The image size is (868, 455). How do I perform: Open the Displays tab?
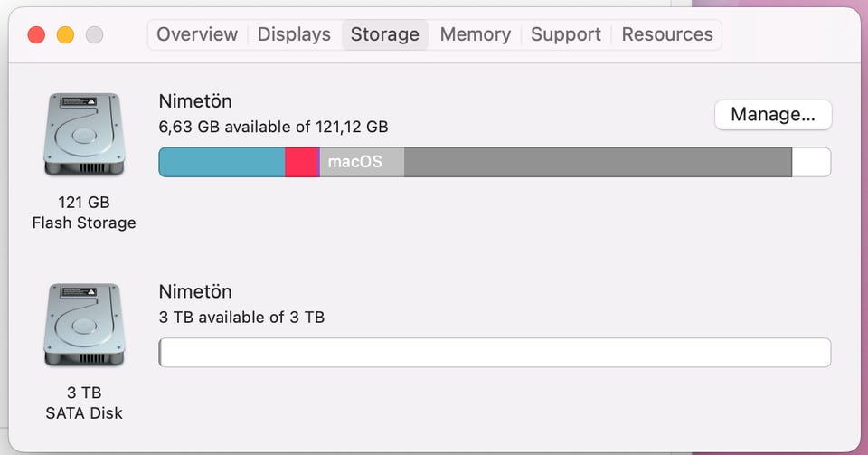click(294, 34)
